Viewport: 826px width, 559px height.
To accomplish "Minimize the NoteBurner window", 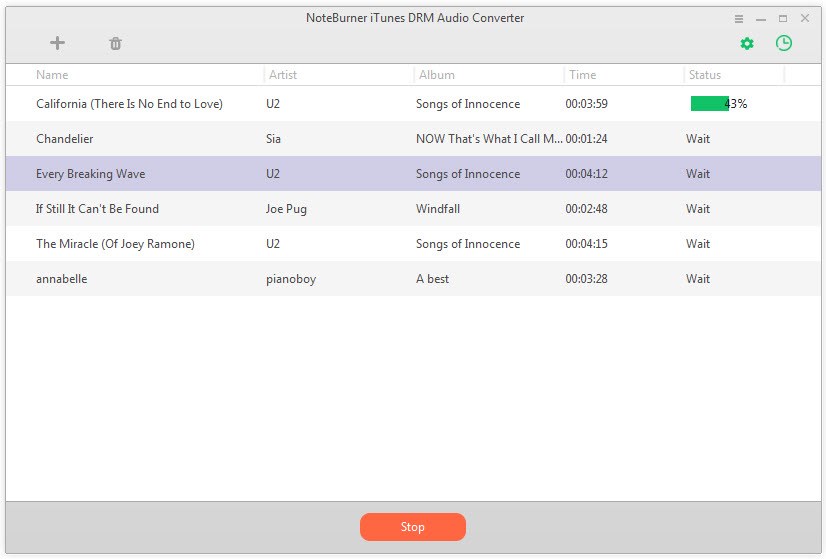I will point(761,19).
